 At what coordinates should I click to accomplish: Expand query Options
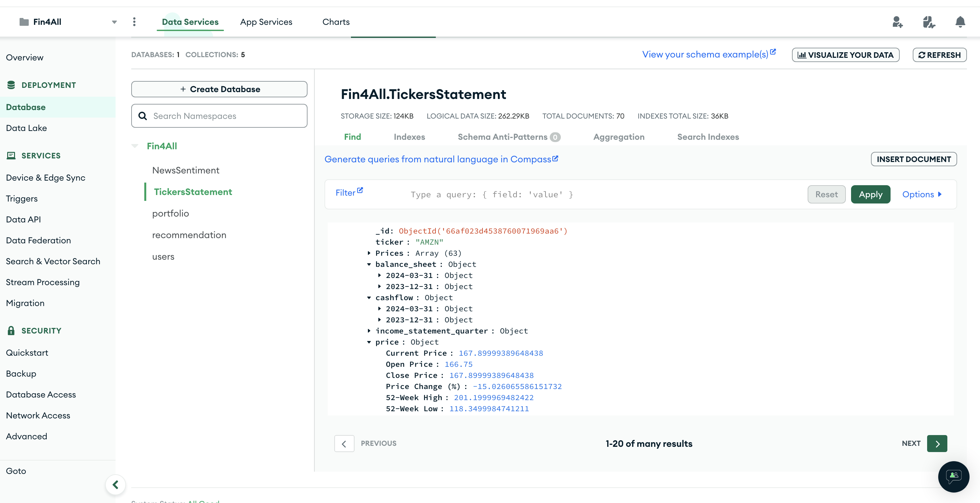(922, 195)
